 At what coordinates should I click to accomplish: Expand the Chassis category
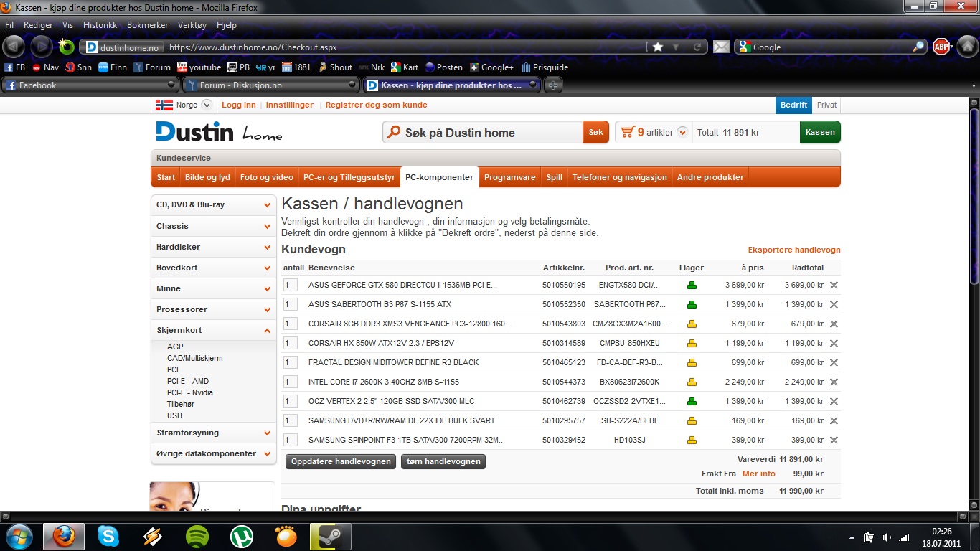[x=213, y=226]
